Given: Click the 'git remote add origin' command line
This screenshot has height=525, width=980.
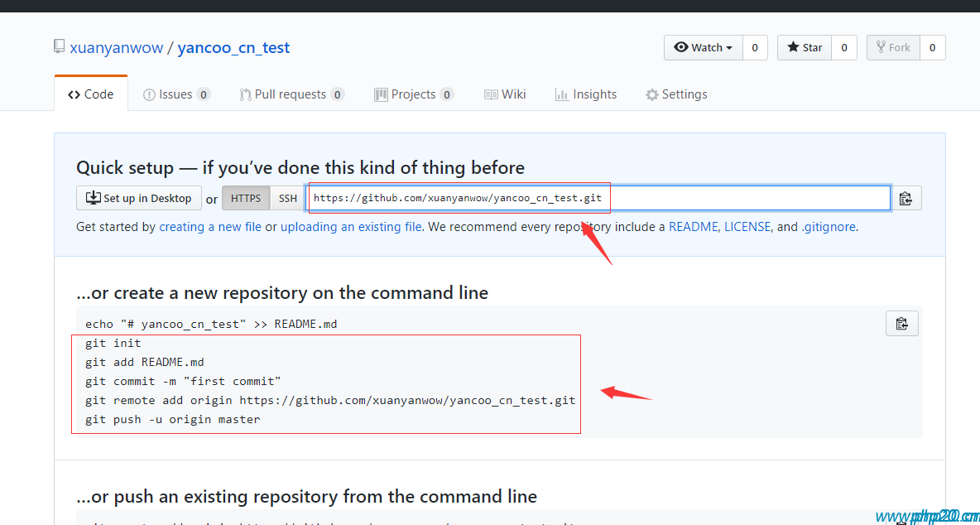Looking at the screenshot, I should [x=330, y=400].
